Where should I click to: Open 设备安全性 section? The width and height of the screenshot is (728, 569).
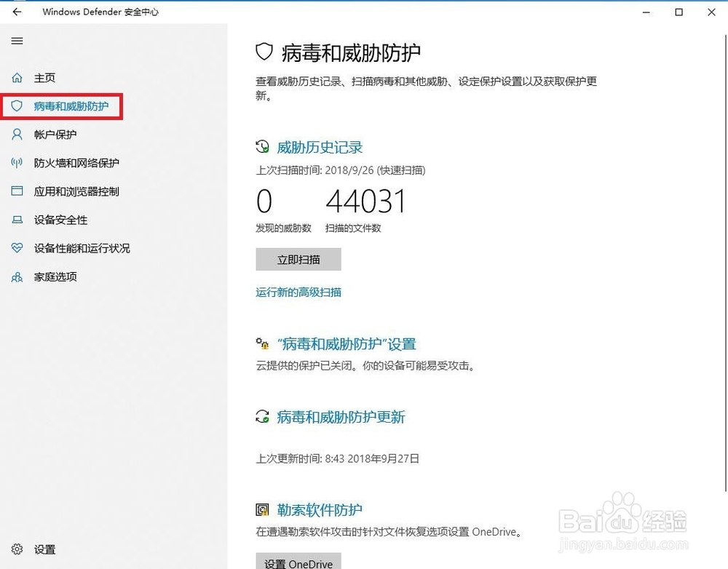[61, 220]
